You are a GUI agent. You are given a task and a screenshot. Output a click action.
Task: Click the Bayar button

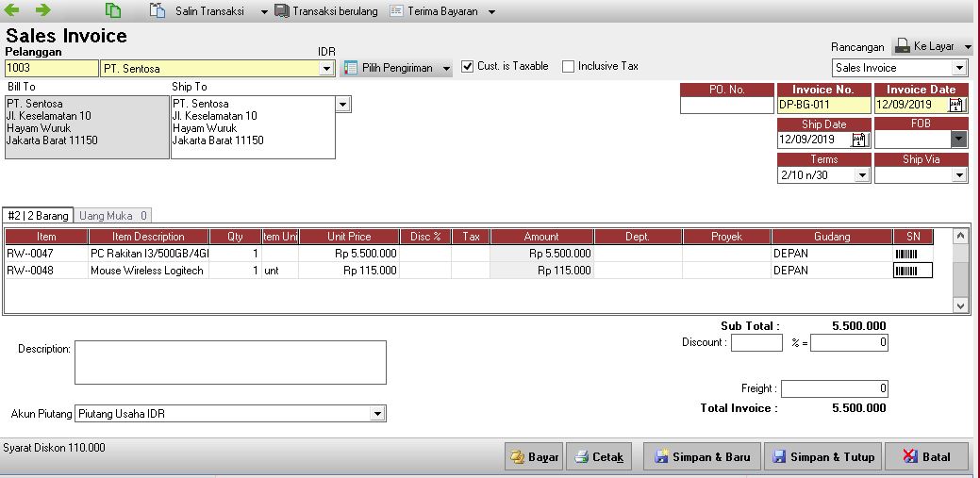[534, 456]
